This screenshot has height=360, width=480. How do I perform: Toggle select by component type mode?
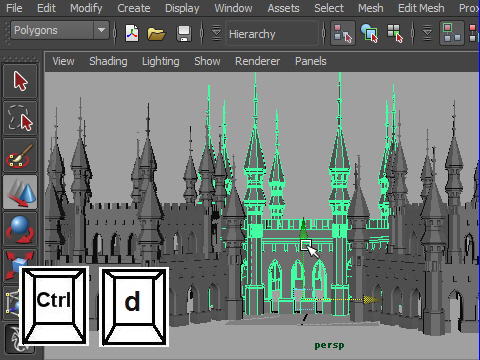click(395, 33)
